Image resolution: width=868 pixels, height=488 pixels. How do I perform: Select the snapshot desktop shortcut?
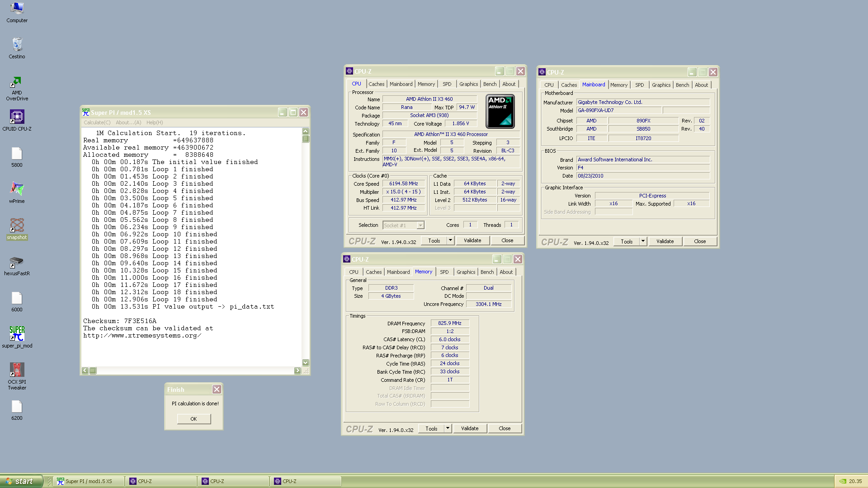coord(17,229)
